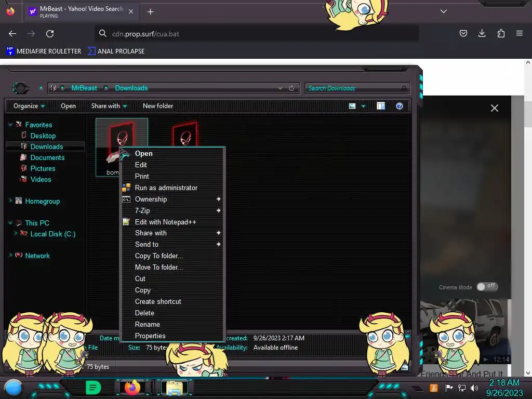Create a New folder from toolbar
This screenshot has width=532, height=399.
coord(158,106)
